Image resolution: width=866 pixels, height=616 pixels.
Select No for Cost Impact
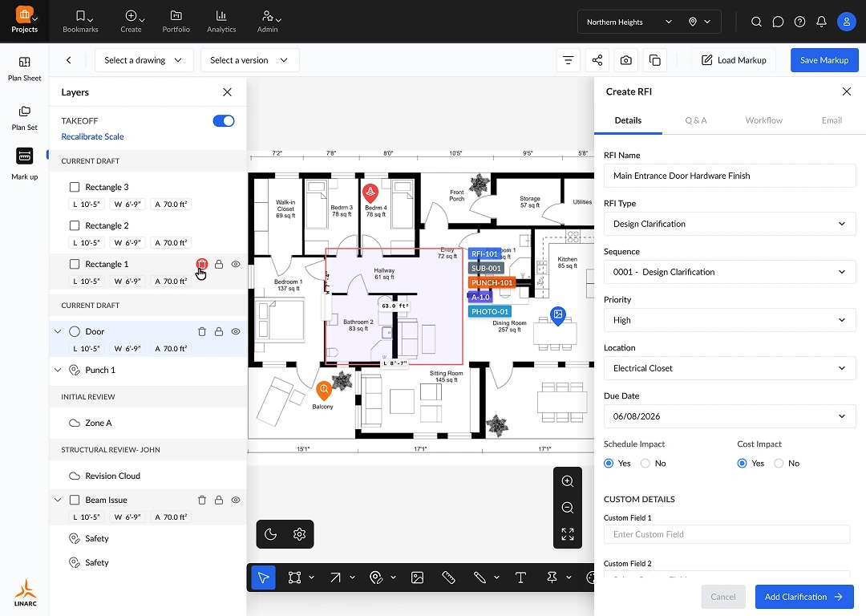click(779, 464)
